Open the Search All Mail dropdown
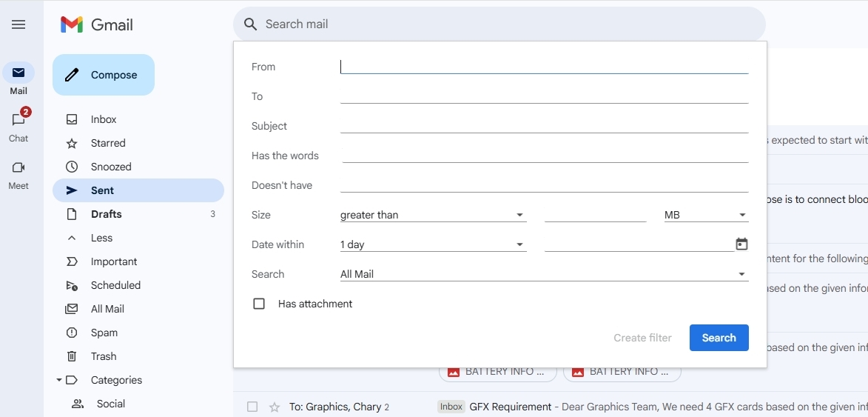Screen dimensions: 868x417 (x=544, y=274)
